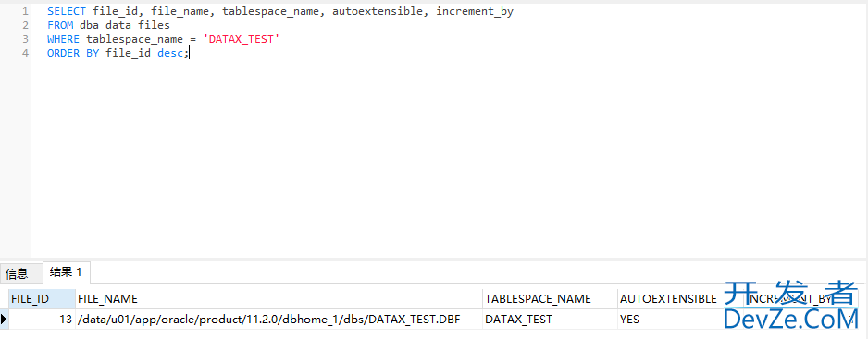Click the row indicator arrow of row 13
The image size is (868, 339).
[x=5, y=319]
